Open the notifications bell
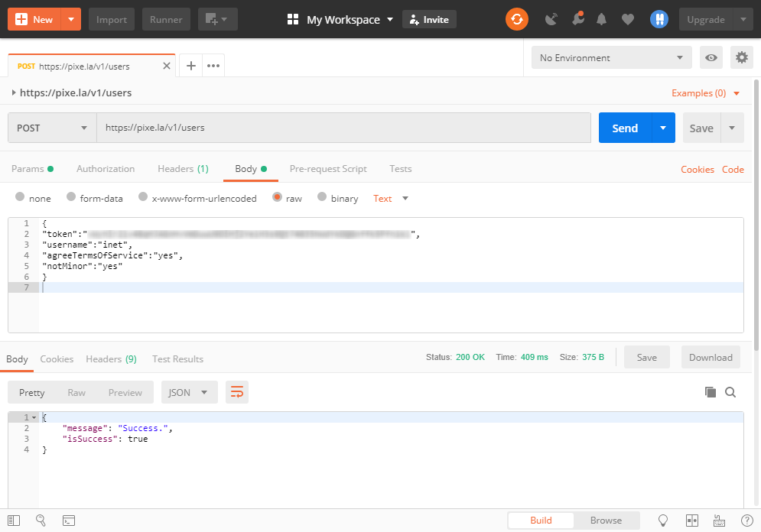 [x=601, y=19]
